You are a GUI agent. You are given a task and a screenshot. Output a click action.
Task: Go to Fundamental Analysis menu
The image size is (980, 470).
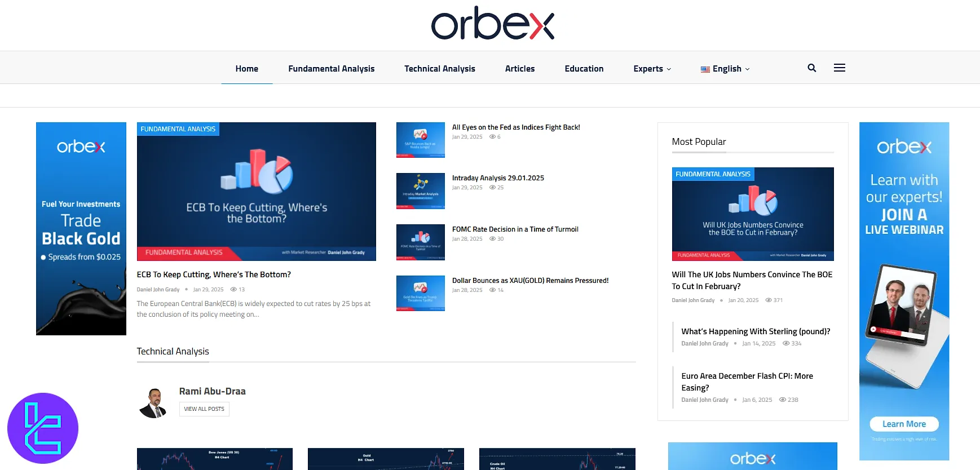coord(332,69)
